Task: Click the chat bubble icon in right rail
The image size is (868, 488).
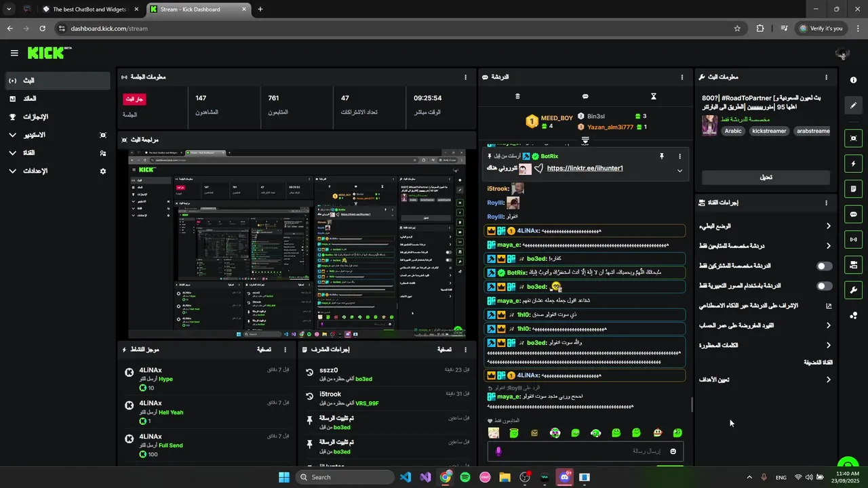Action: (853, 214)
